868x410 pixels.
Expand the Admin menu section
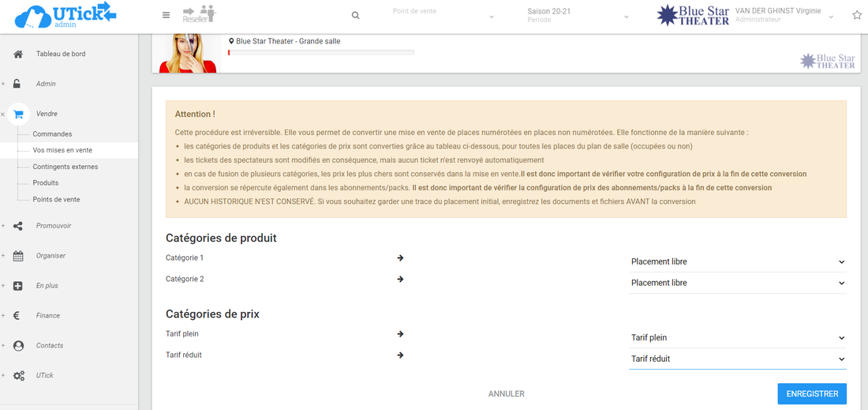(x=46, y=84)
